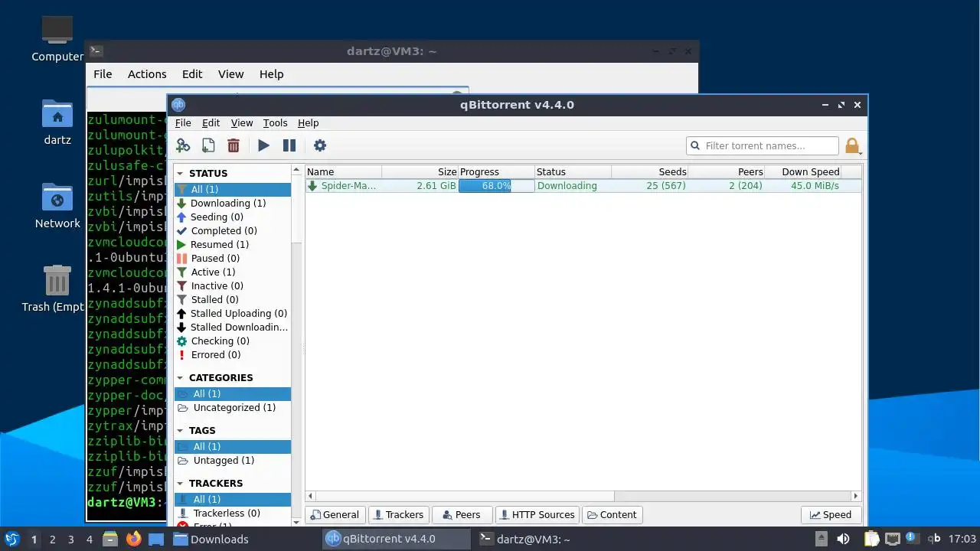Image resolution: width=980 pixels, height=551 pixels.
Task: Select the Stalled (0) status filter
Action: tap(233, 299)
